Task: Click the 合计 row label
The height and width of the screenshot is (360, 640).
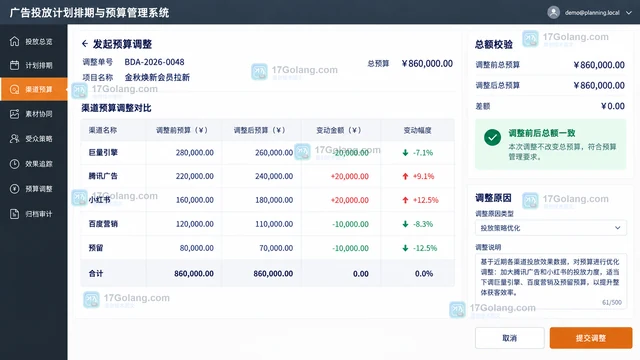Action: tap(96, 273)
